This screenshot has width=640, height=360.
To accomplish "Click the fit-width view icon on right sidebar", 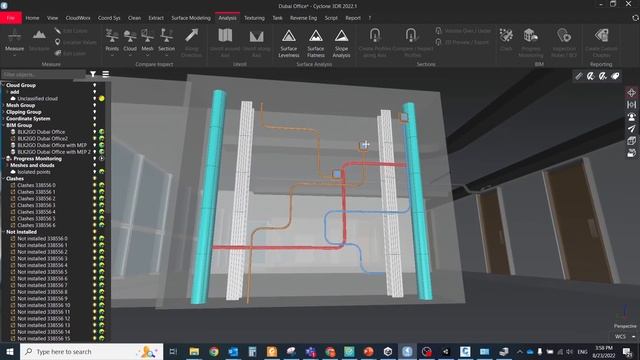I will pyautogui.click(x=631, y=105).
